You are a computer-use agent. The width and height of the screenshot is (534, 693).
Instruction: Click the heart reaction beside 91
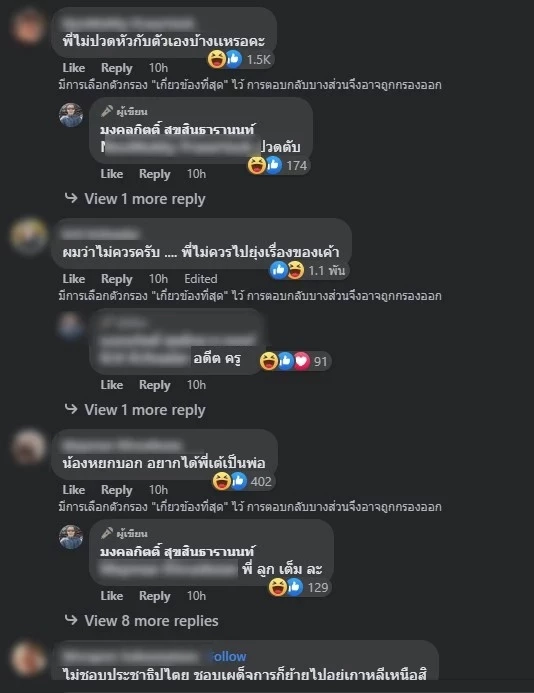coord(301,361)
